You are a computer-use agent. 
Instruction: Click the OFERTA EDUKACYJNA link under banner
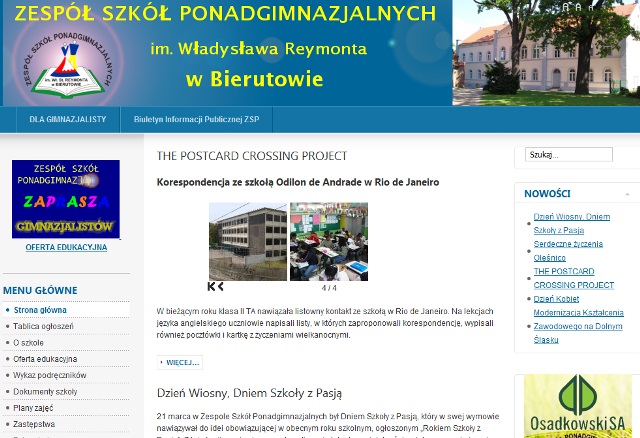point(66,247)
